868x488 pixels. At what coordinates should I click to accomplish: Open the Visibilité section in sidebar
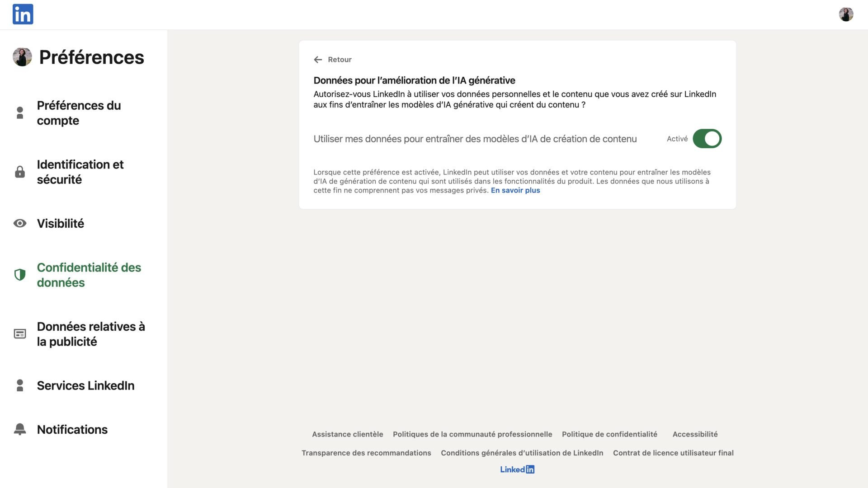tap(61, 223)
